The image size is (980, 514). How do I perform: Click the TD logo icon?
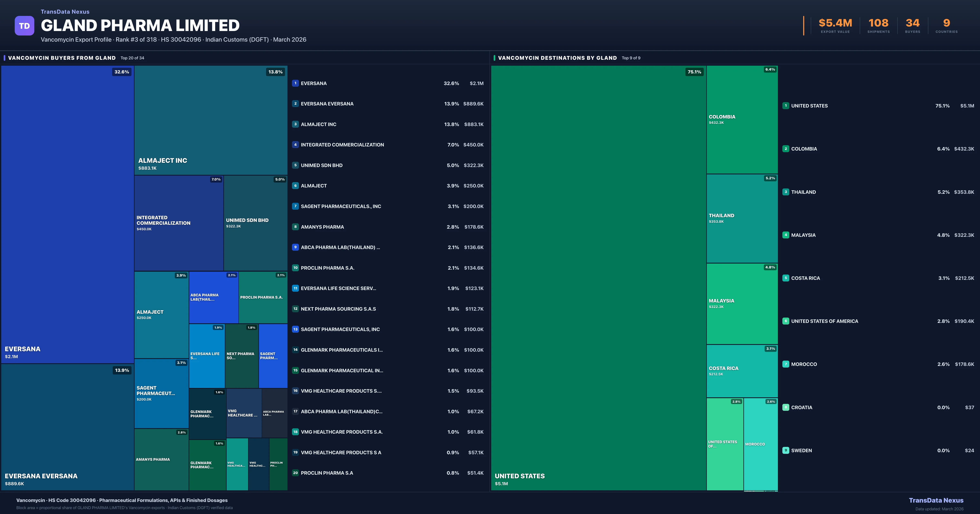click(x=24, y=25)
